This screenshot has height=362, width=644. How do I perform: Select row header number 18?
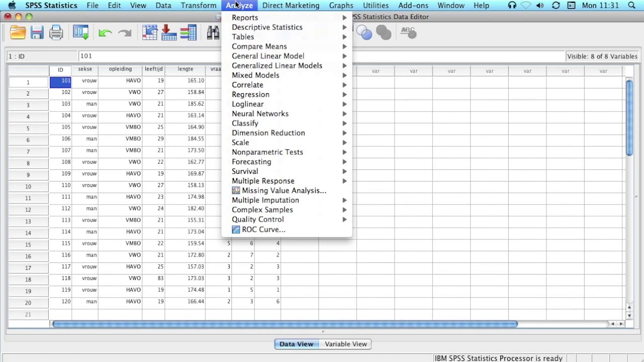point(28,279)
